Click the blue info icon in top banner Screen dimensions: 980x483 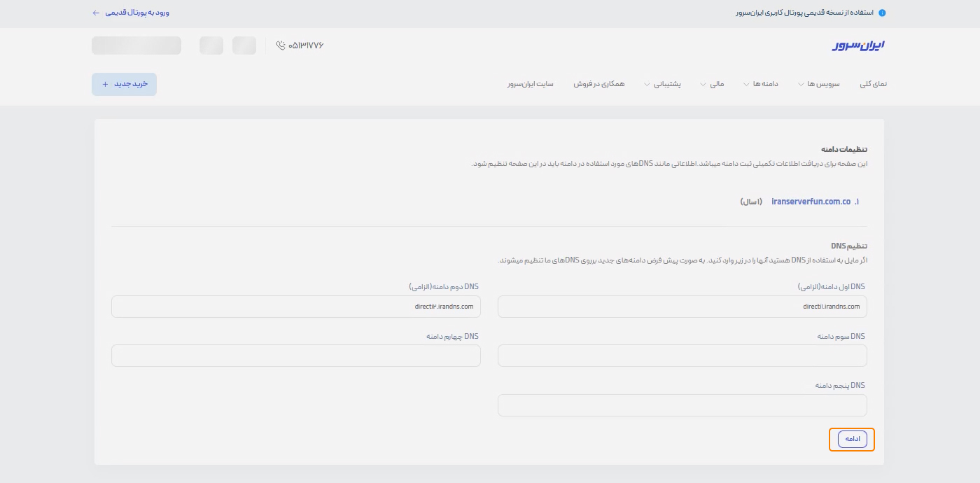(x=882, y=13)
